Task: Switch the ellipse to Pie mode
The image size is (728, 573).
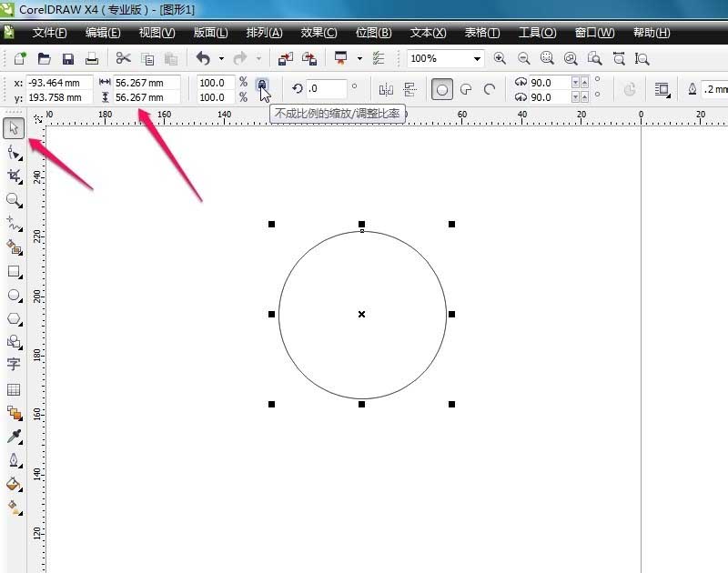Action: pos(467,86)
